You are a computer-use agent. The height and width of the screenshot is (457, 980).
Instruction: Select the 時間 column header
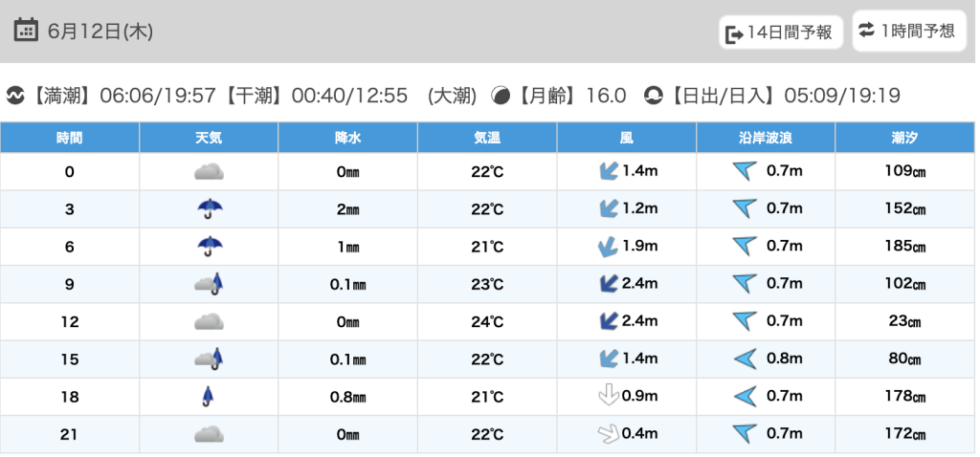click(69, 138)
